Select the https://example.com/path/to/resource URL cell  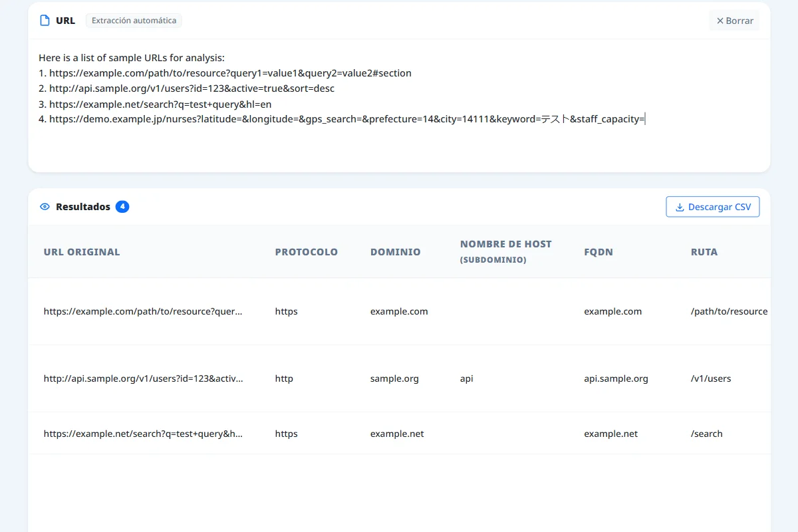click(143, 311)
